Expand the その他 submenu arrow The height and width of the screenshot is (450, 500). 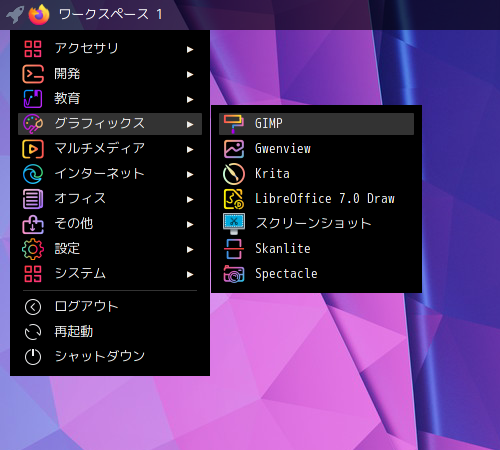point(190,224)
